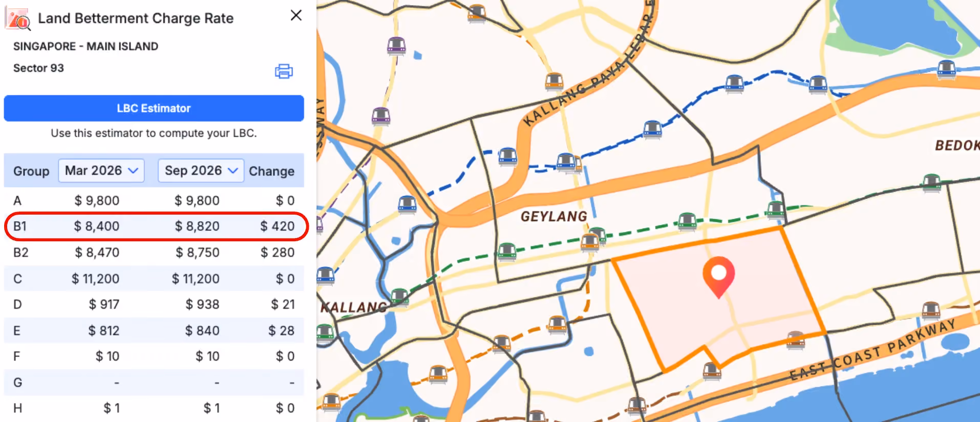980x422 pixels.
Task: Click the $ 840 value in row E
Action: tap(202, 330)
